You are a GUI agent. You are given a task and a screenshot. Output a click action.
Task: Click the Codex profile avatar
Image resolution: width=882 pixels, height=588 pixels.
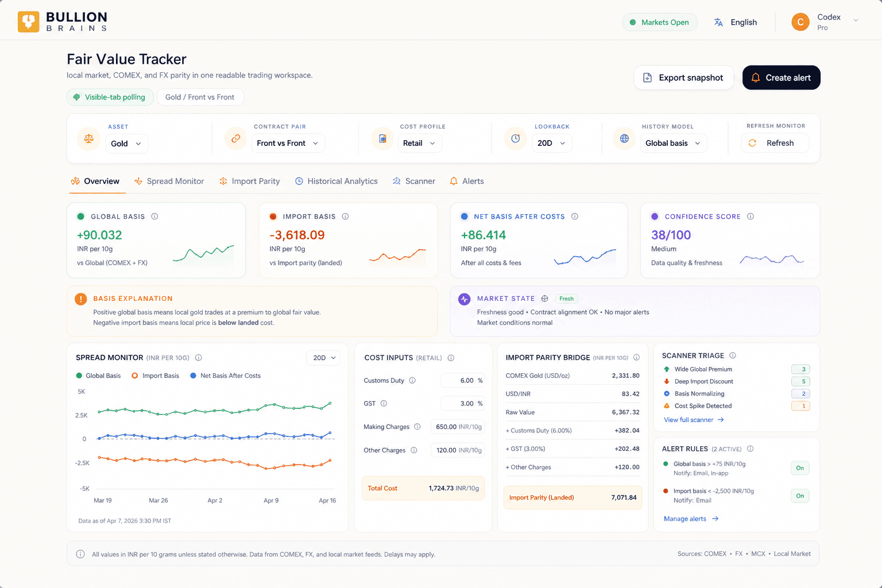pyautogui.click(x=800, y=22)
